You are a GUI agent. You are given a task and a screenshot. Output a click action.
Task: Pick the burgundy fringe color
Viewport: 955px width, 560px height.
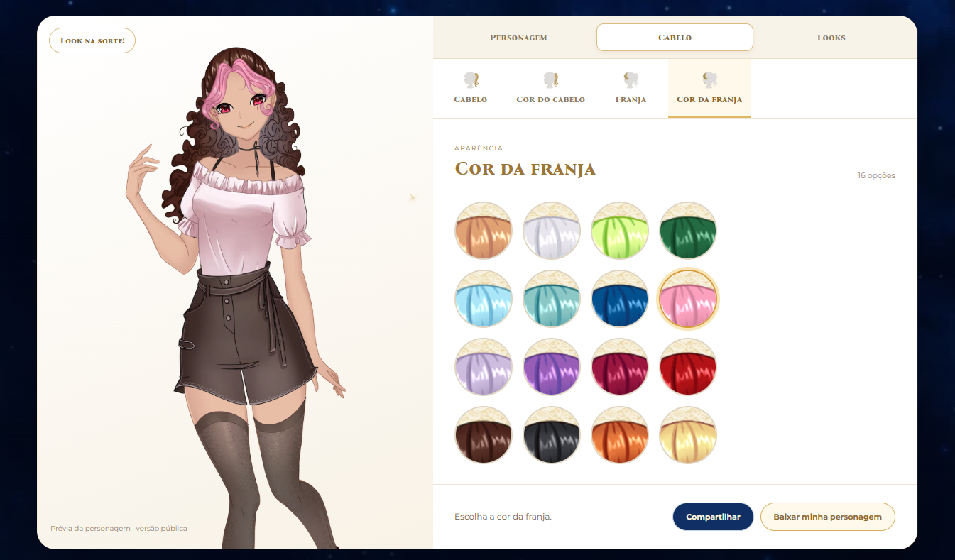pyautogui.click(x=620, y=367)
